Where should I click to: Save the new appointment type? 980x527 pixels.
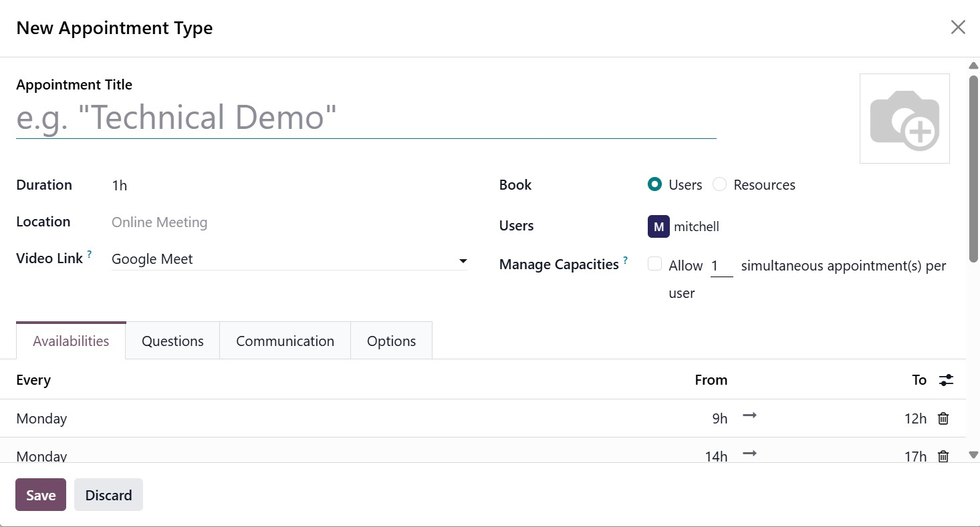[x=41, y=495]
